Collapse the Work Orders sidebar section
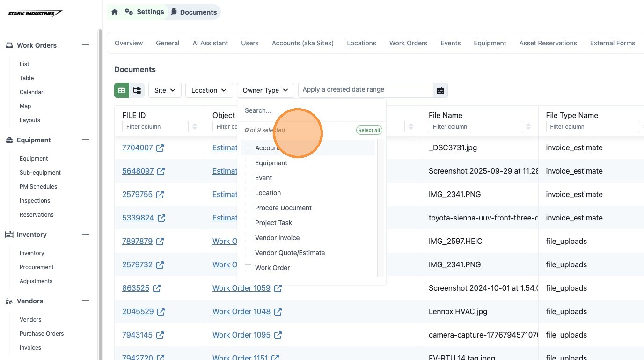The height and width of the screenshot is (360, 644). click(85, 45)
